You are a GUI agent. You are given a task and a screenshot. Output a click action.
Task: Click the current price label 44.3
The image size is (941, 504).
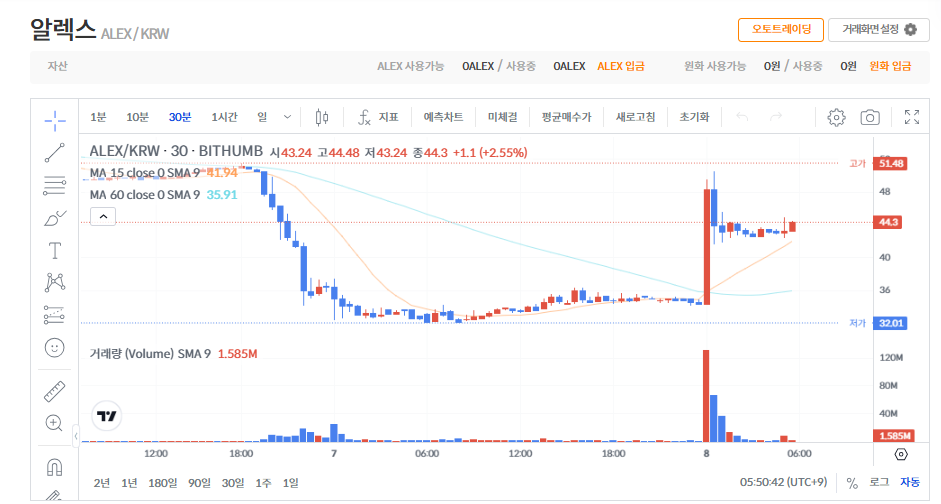(x=888, y=222)
